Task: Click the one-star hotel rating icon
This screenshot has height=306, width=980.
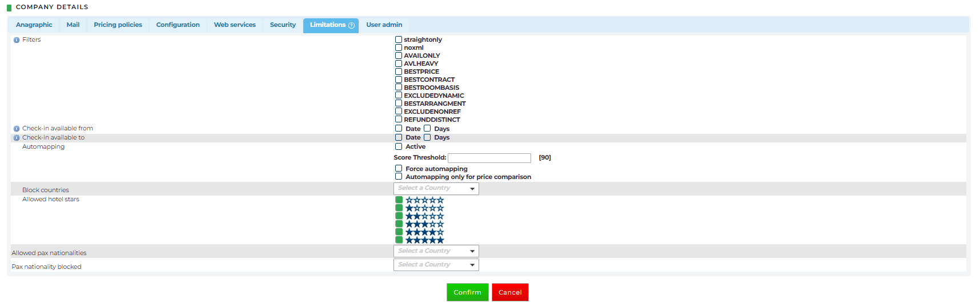Action: tap(424, 208)
